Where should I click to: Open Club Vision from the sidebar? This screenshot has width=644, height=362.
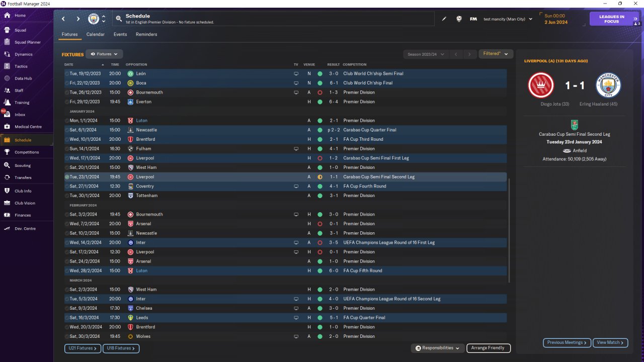point(25,203)
